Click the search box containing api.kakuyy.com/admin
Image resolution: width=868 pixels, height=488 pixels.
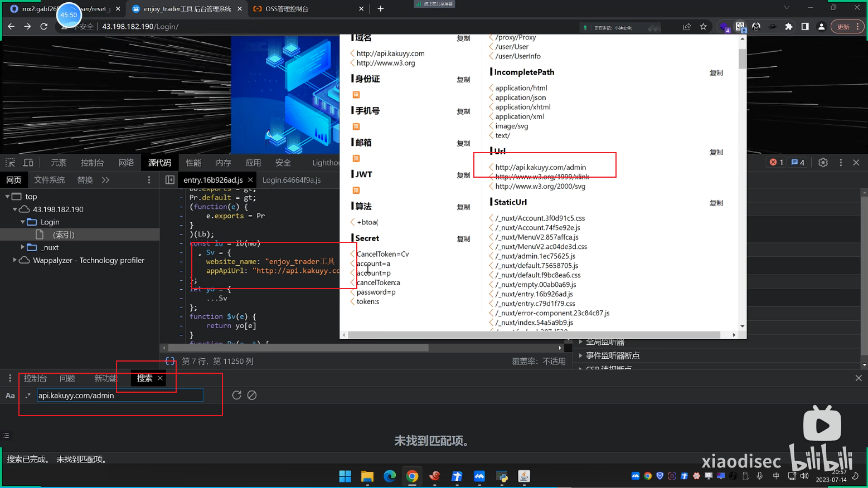click(120, 396)
